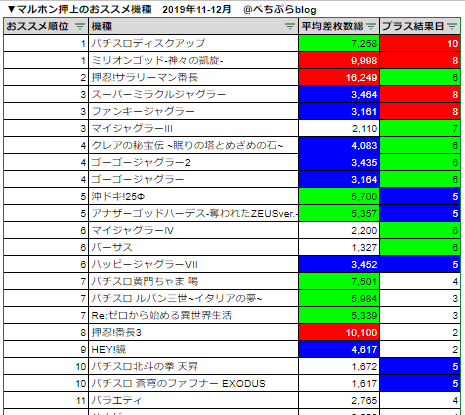Click red 10,100 value cell

point(339,332)
